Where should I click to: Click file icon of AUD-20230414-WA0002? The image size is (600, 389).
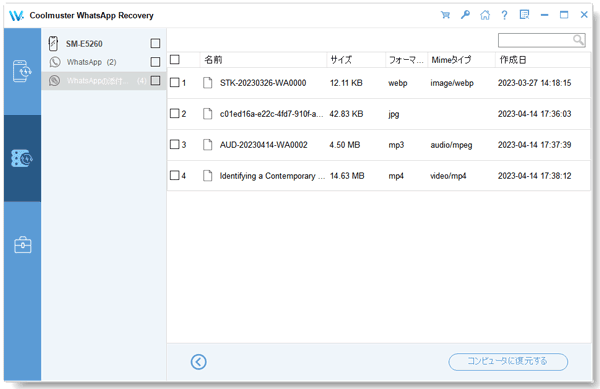pyautogui.click(x=207, y=145)
